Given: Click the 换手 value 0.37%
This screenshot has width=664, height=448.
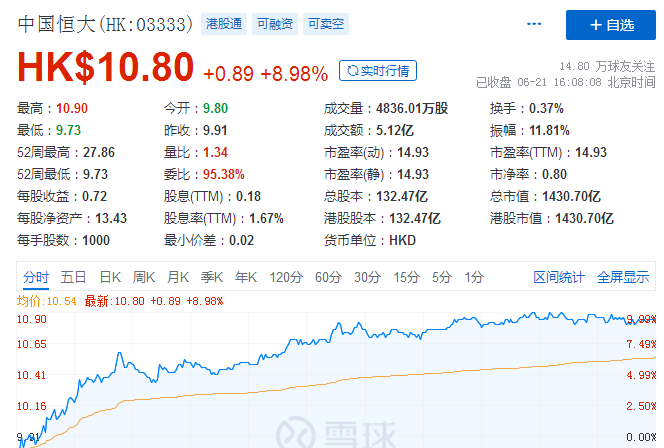Looking at the screenshot, I should [x=546, y=108].
